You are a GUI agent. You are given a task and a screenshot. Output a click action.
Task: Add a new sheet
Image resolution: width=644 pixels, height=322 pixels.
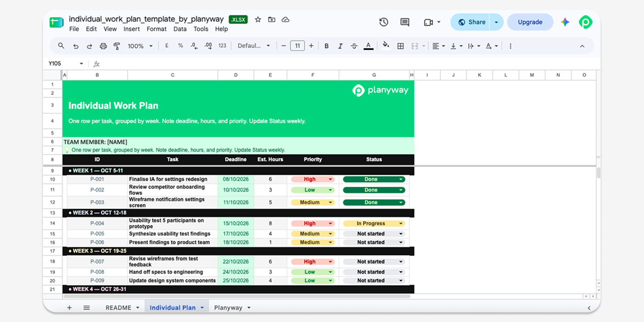(x=69, y=308)
